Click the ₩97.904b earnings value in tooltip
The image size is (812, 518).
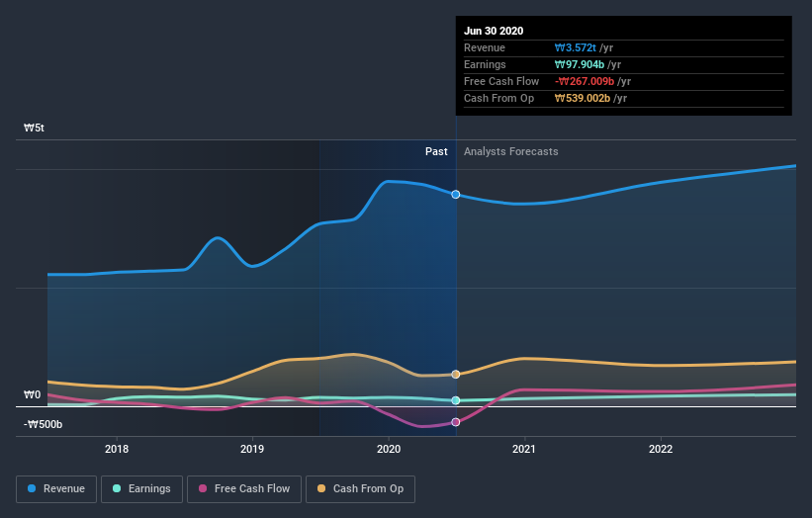[x=580, y=64]
